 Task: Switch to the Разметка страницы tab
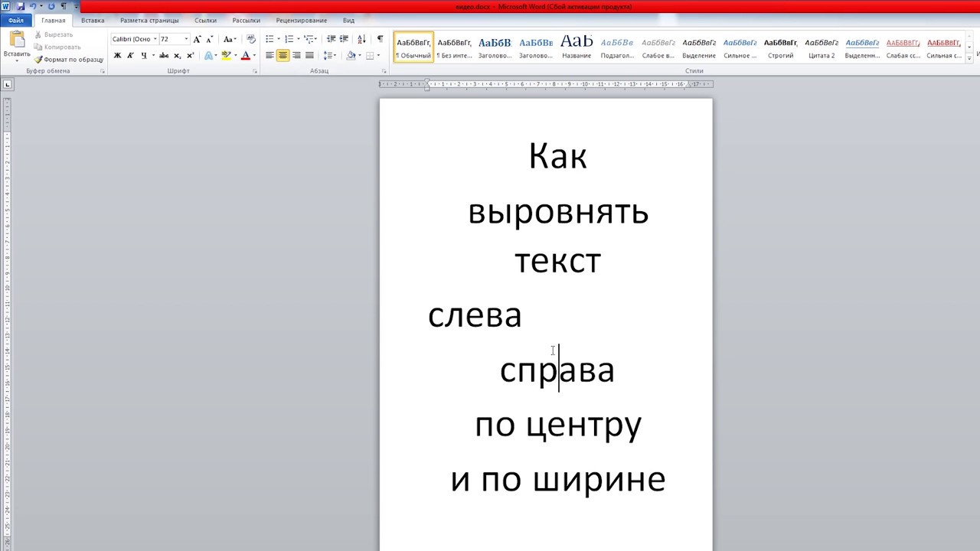click(x=149, y=21)
